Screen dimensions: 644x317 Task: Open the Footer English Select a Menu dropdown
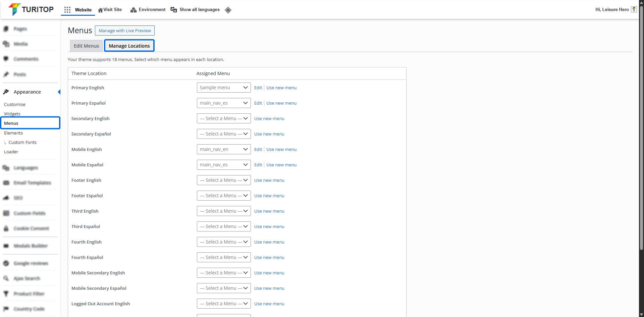(223, 180)
